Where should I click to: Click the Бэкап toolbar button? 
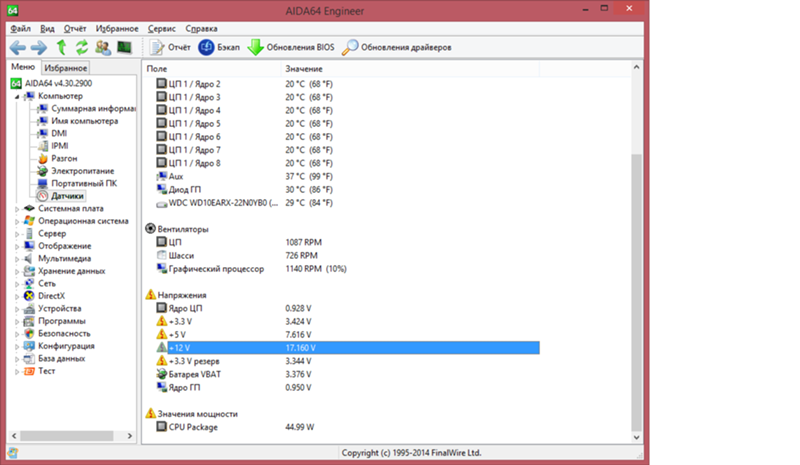point(219,47)
